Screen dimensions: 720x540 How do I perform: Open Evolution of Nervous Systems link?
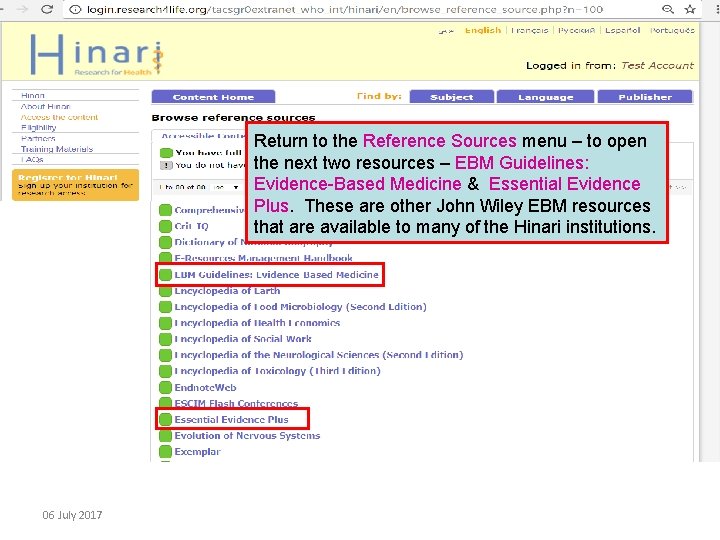(247, 435)
